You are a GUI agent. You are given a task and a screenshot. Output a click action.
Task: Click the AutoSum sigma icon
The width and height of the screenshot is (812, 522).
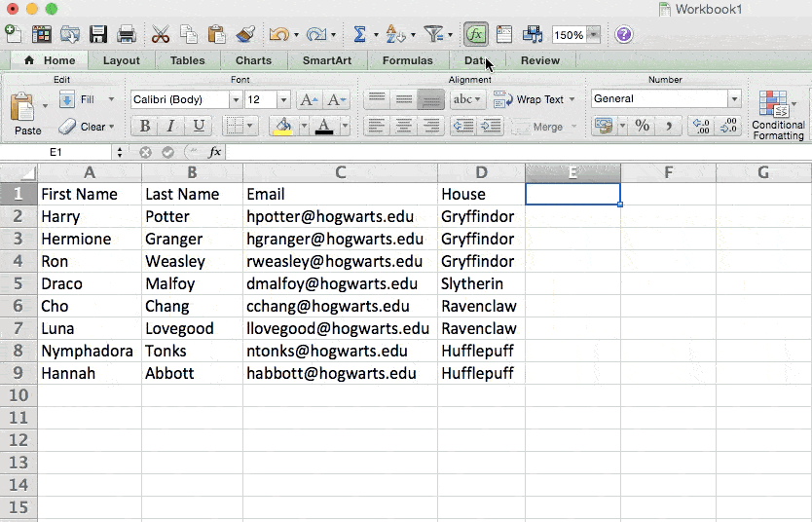pyautogui.click(x=359, y=35)
